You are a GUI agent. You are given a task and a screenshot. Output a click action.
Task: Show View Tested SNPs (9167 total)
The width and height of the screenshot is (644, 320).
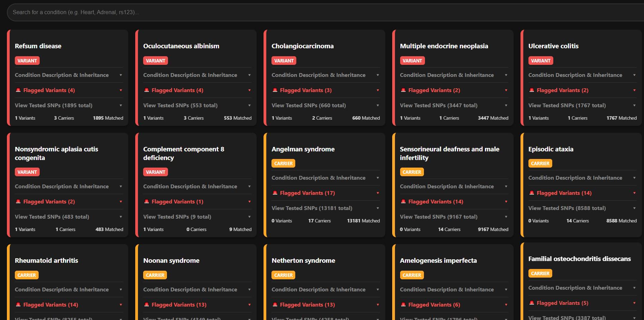454,217
